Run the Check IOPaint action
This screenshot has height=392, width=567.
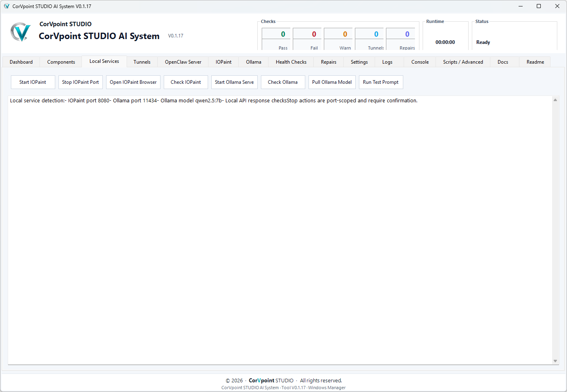click(x=186, y=82)
